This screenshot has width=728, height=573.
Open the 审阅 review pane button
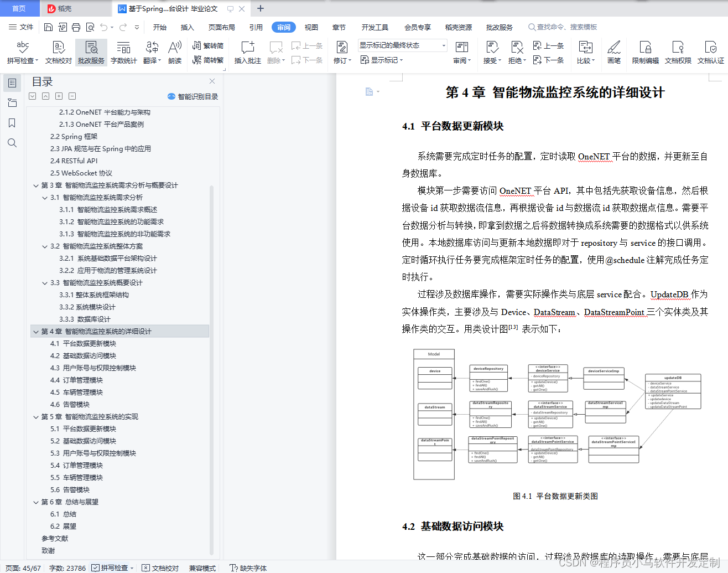pos(462,53)
